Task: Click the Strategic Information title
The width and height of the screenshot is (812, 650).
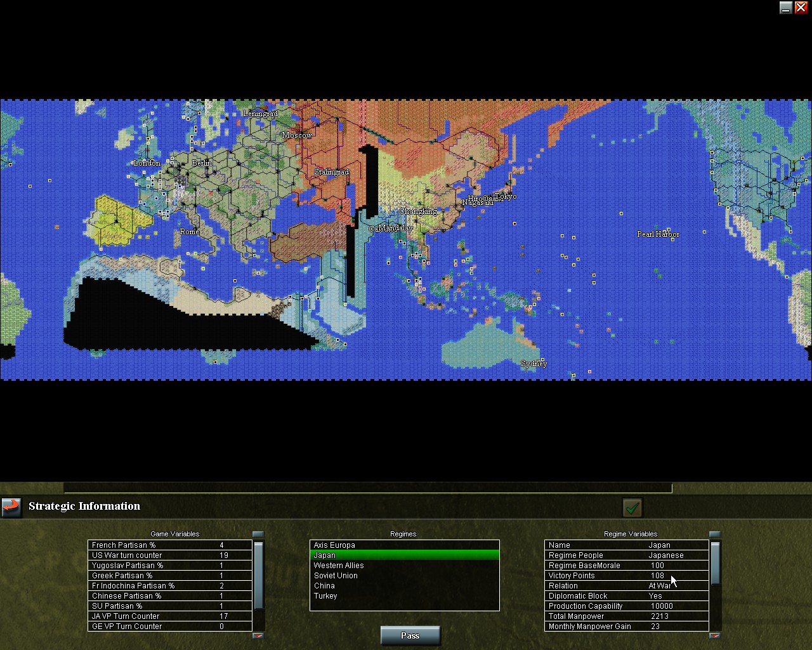Action: click(84, 506)
